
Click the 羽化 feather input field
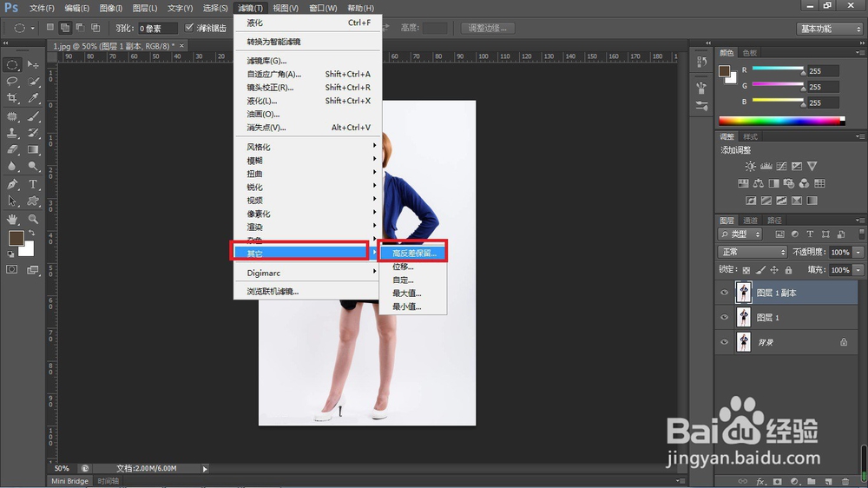click(157, 29)
